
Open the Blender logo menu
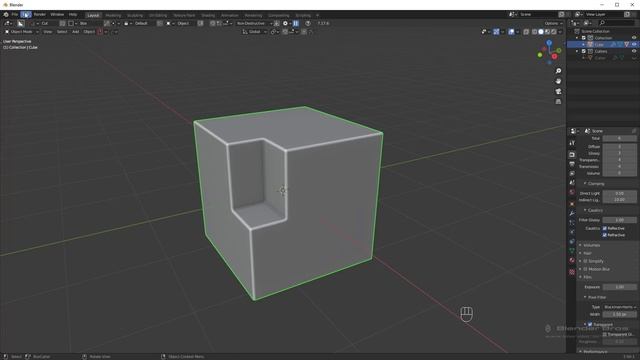coord(6,15)
